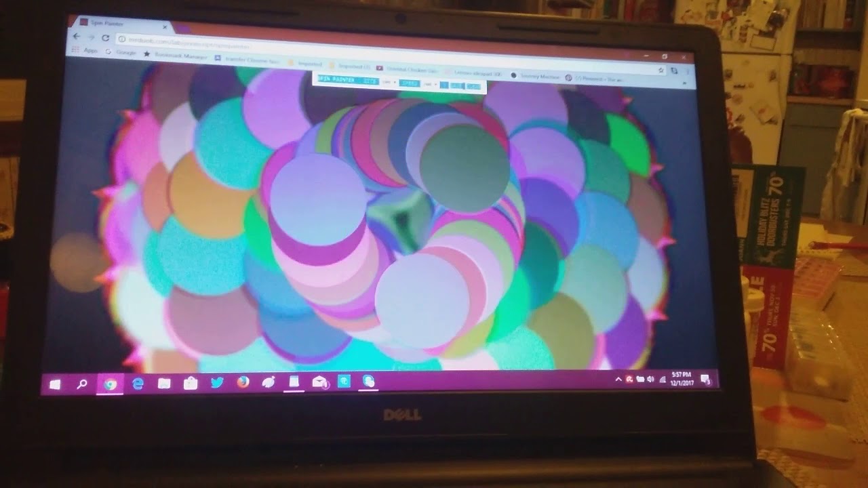The height and width of the screenshot is (488, 868).
Task: Bookmark this page with the star icon
Action: click(x=661, y=70)
